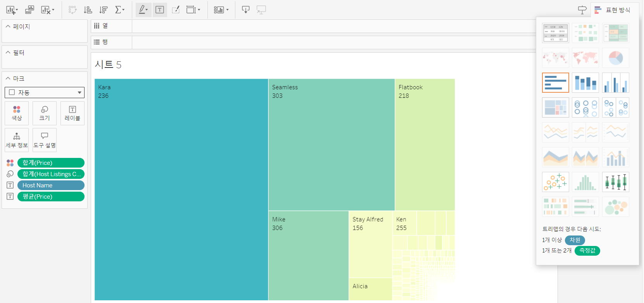Click the 행 rows shelf

click(x=313, y=42)
